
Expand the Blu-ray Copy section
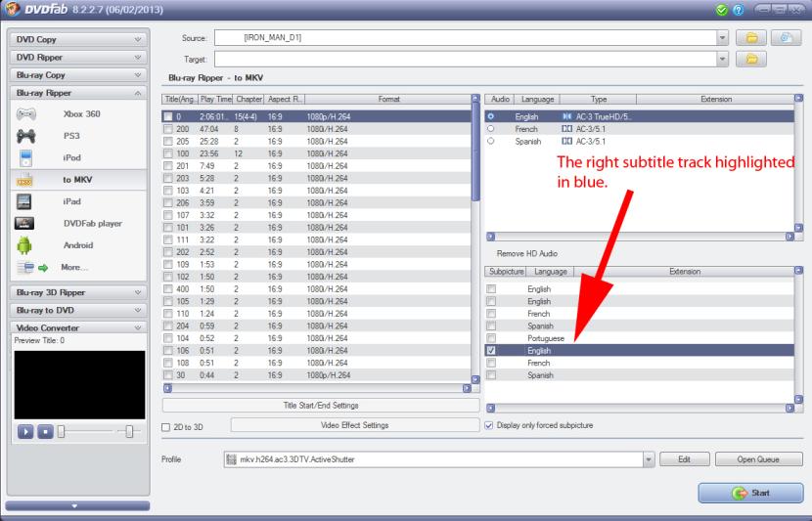click(x=79, y=75)
